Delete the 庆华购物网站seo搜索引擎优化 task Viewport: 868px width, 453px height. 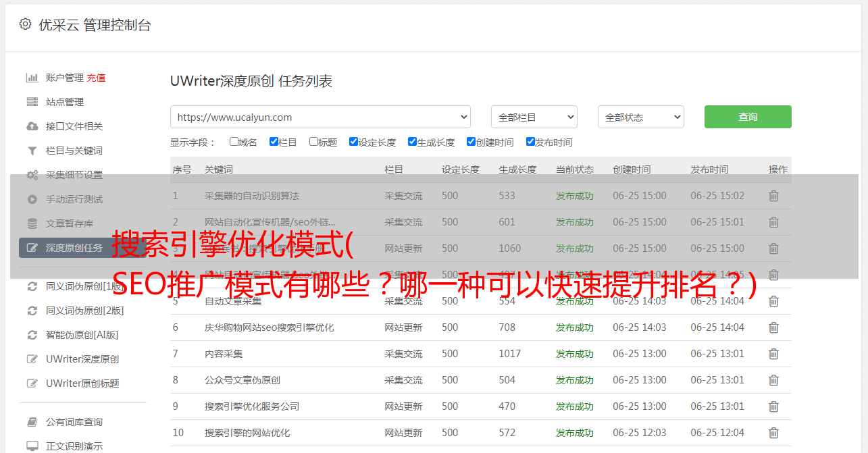pyautogui.click(x=773, y=327)
